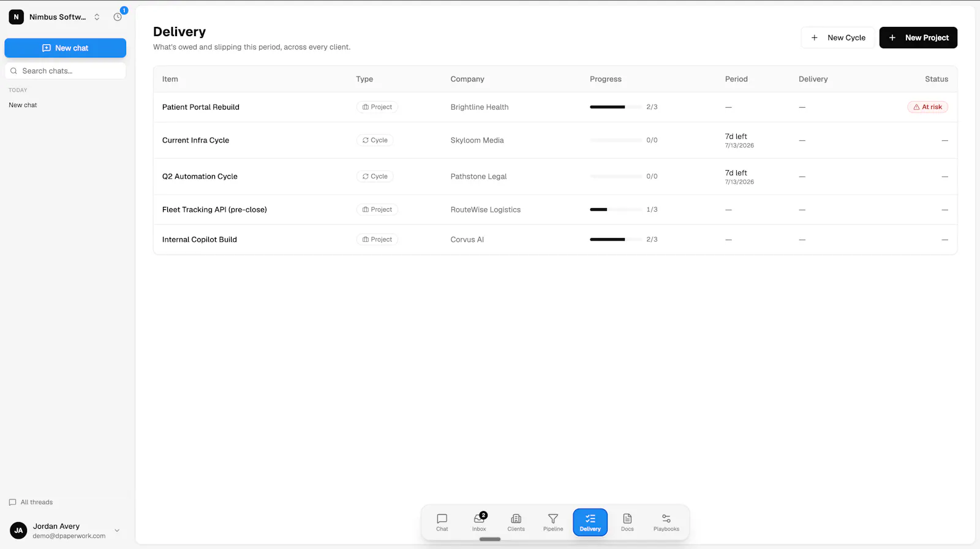Click the Brightline Health company cell

[x=480, y=107]
